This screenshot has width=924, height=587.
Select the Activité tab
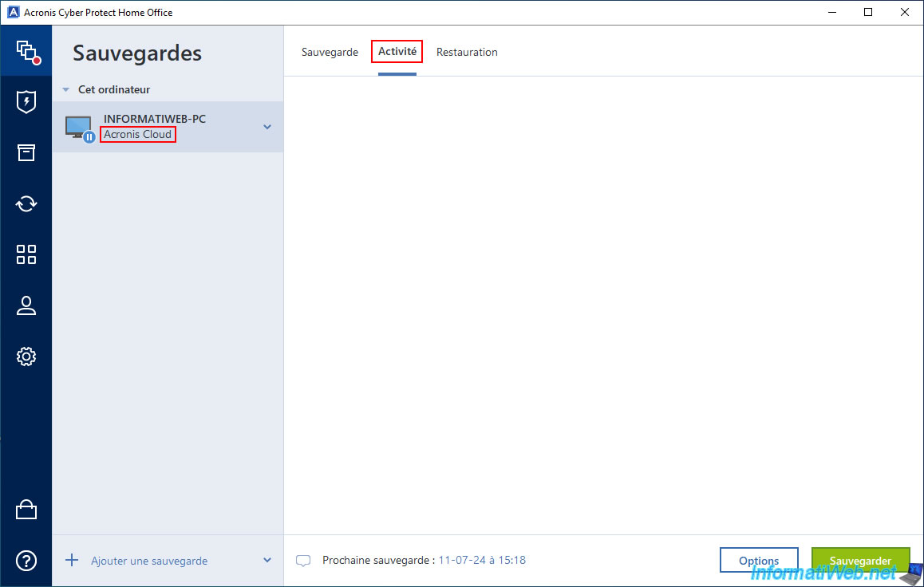(397, 51)
